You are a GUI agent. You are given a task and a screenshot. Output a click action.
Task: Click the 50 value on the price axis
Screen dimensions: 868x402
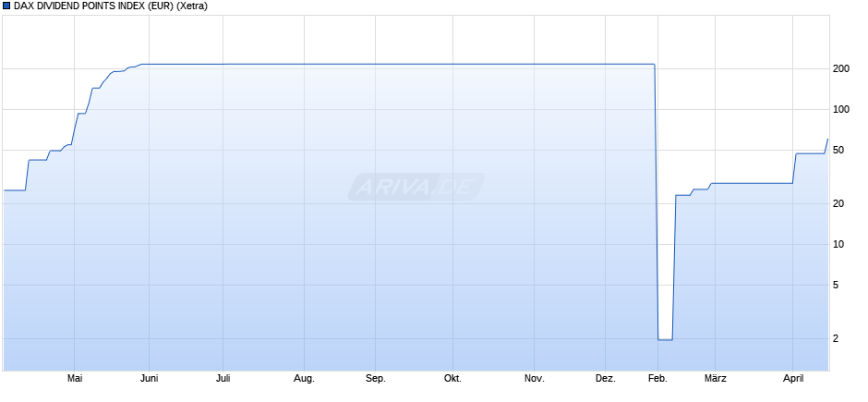pyautogui.click(x=840, y=151)
